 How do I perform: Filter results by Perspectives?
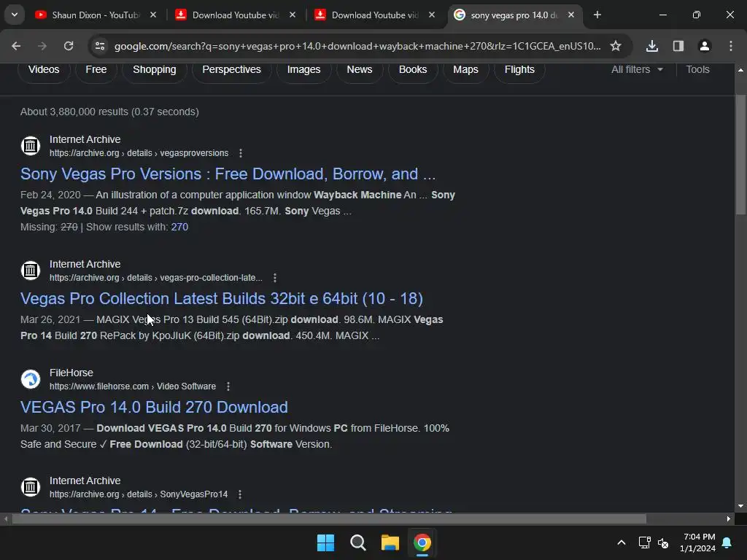(x=231, y=69)
